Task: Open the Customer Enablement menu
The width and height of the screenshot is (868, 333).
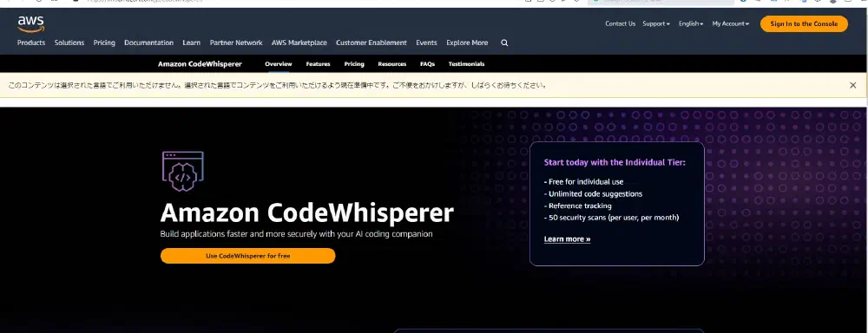Action: click(372, 42)
